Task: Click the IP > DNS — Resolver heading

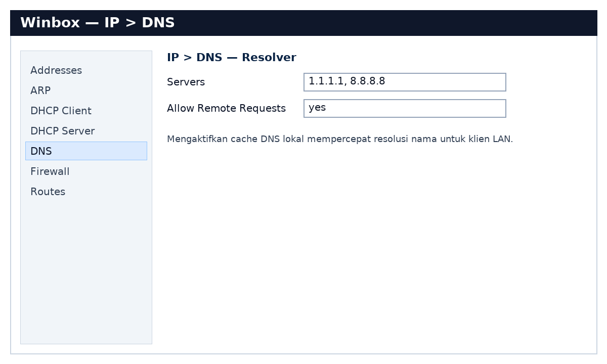Action: coord(232,57)
